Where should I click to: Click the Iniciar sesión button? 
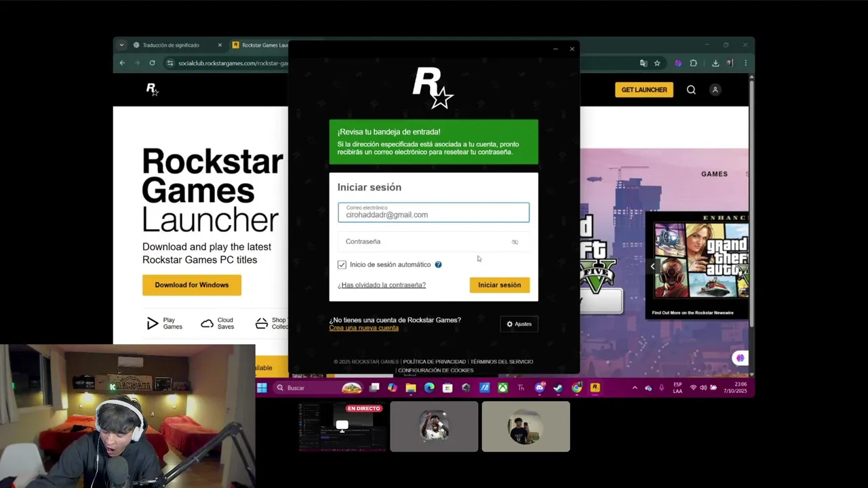pos(499,285)
